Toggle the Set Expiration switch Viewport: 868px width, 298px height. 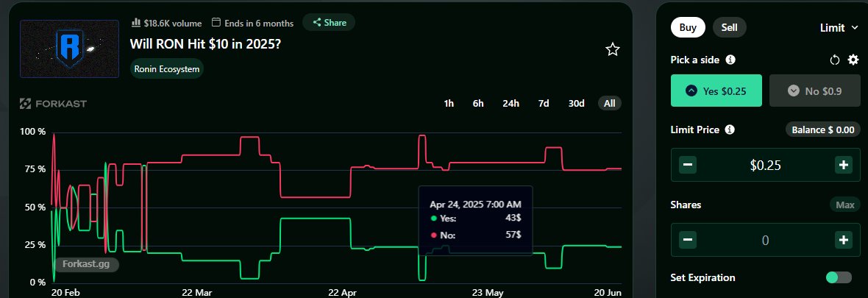(x=839, y=277)
